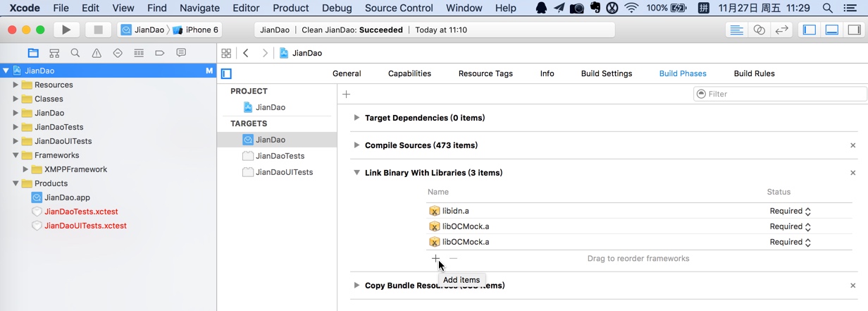Image resolution: width=868 pixels, height=311 pixels.
Task: Open the Debug navigator icon
Action: (x=139, y=53)
